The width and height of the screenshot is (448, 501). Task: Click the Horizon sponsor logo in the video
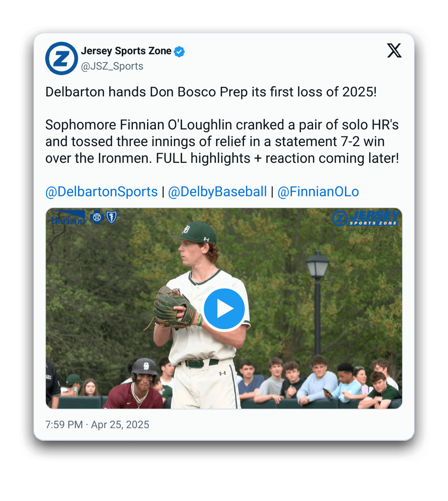tap(68, 218)
